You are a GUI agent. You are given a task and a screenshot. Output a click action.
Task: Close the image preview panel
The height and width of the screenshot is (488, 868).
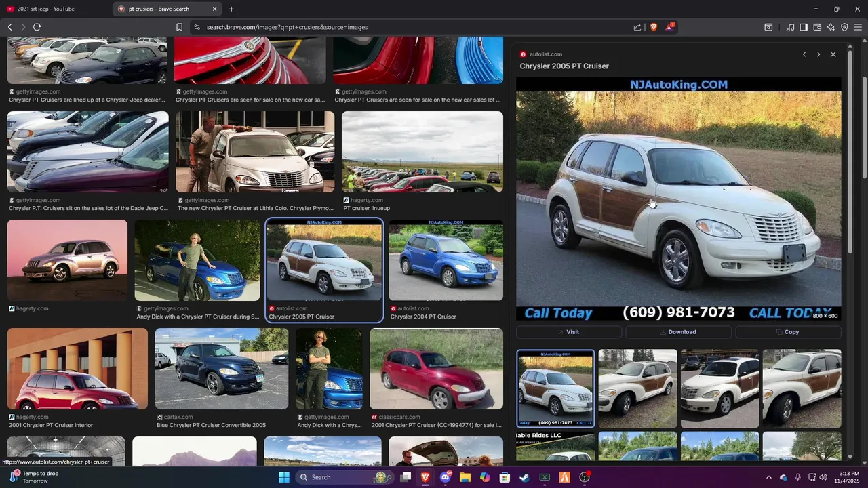pos(833,54)
